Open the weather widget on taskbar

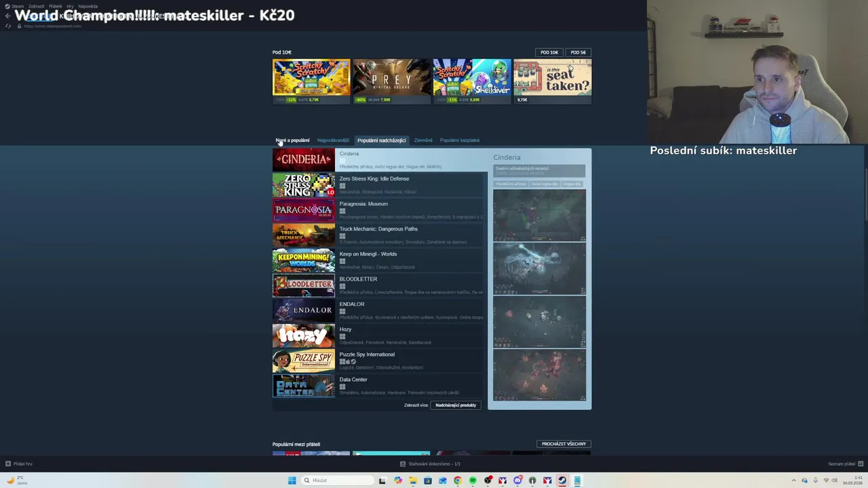16,481
